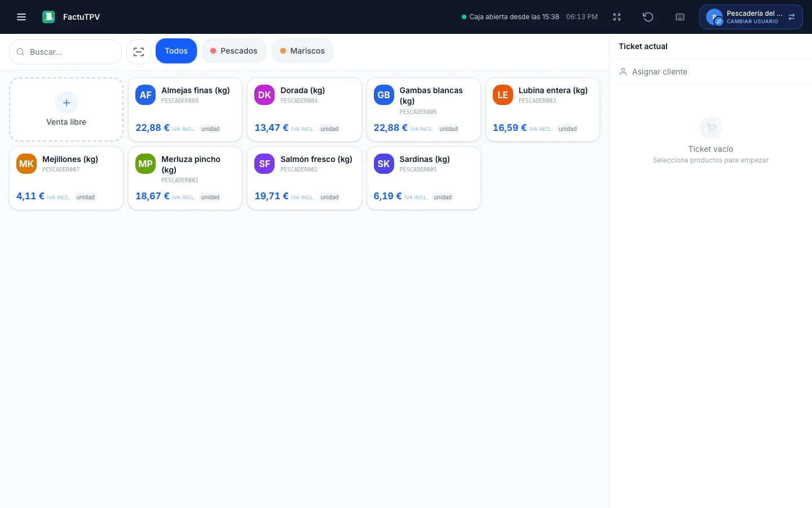This screenshot has height=508, width=812.
Task: Click the SF product badge
Action: pyautogui.click(x=264, y=164)
